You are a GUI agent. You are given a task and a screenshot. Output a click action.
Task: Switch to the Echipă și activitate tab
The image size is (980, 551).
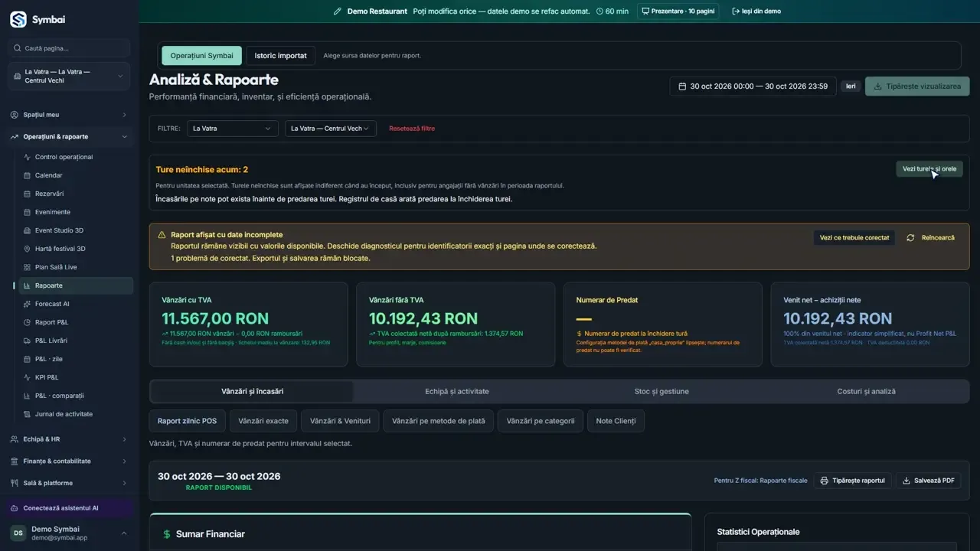coord(457,392)
